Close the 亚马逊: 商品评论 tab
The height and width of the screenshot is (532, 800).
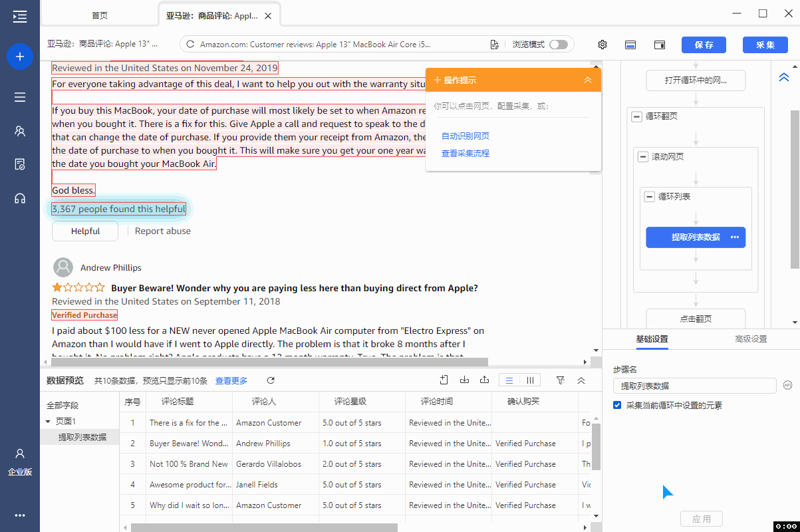tap(267, 16)
